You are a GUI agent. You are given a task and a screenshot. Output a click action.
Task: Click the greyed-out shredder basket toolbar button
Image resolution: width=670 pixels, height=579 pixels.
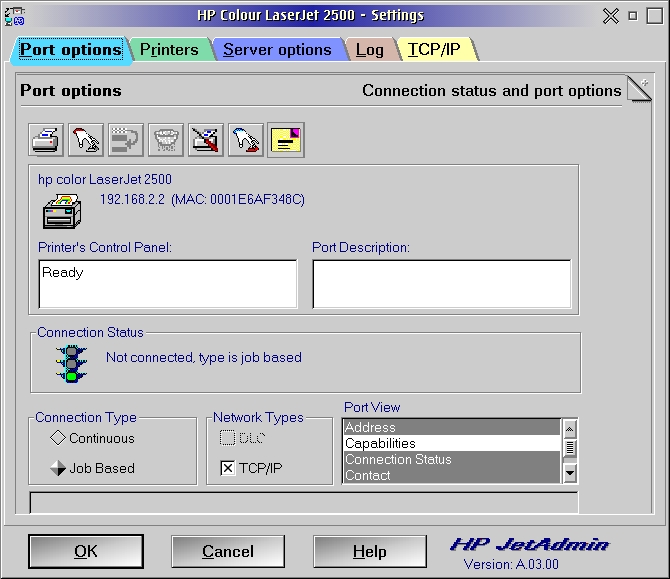[166, 140]
